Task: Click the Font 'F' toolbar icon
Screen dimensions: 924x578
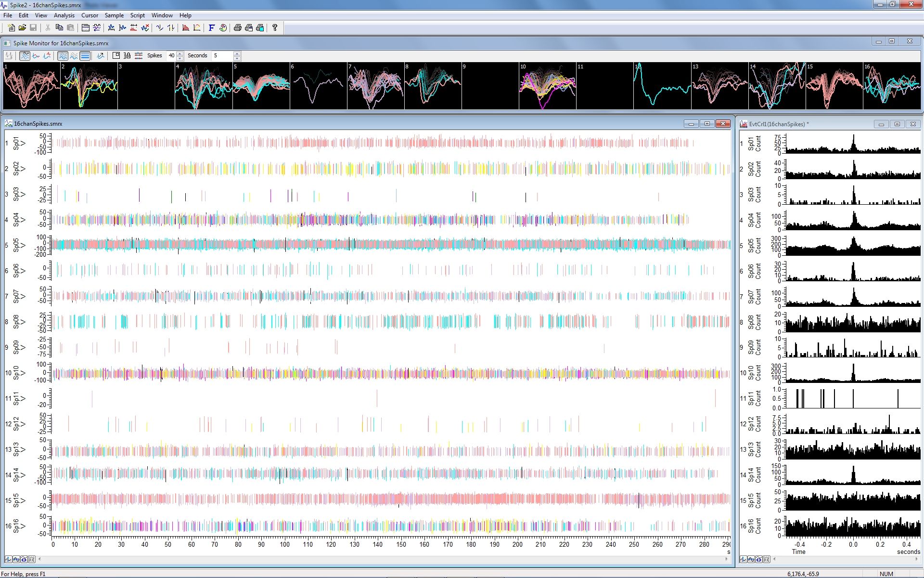Action: click(211, 28)
